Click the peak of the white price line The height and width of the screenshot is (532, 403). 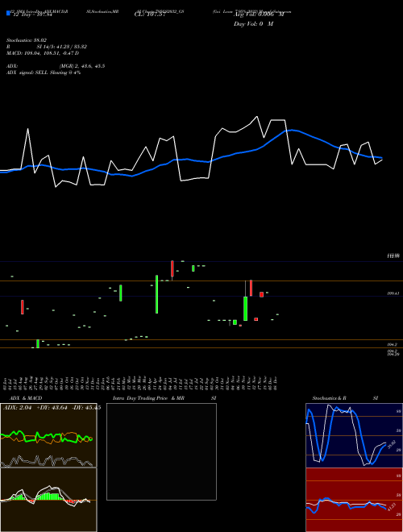pyautogui.click(x=256, y=117)
